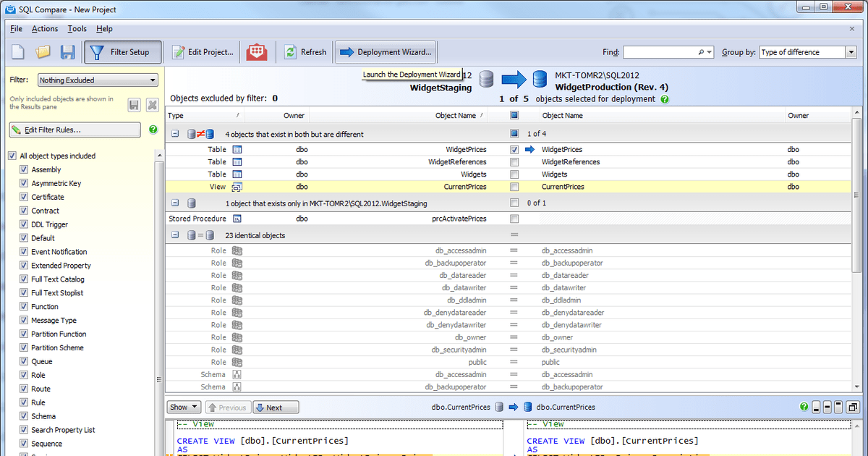Click help icon next to objects selected for deployment
The width and height of the screenshot is (868, 456).
[665, 99]
